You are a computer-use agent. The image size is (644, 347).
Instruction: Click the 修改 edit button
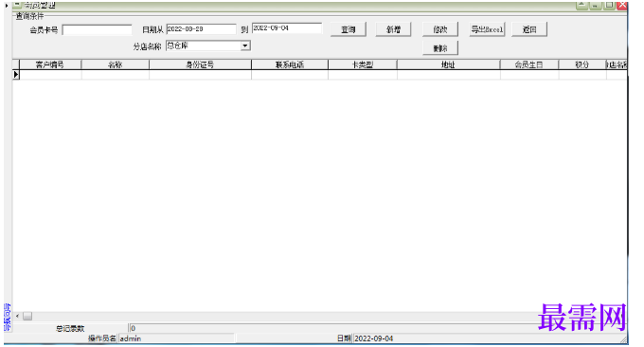click(x=440, y=29)
